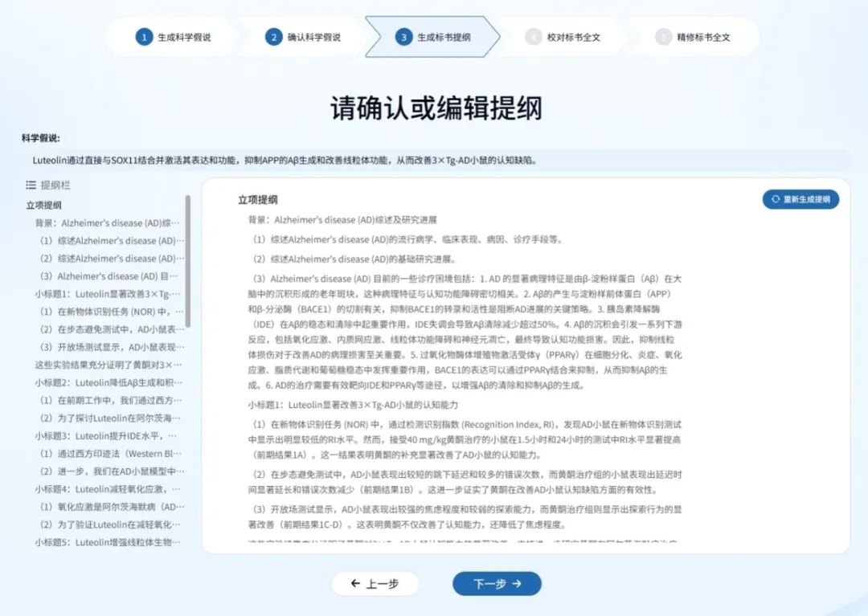868x616 pixels.
Task: Open sidebar item (2) 综述Alzheimer's disease
Action: (x=112, y=259)
